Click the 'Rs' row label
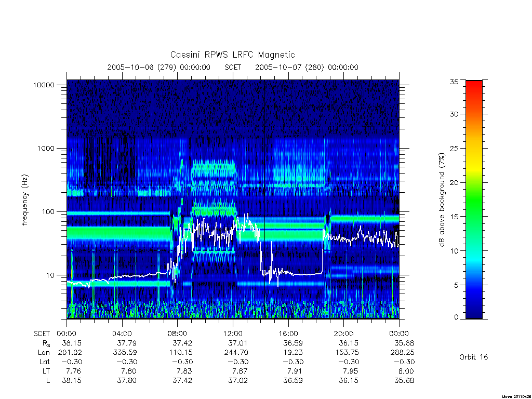 46,343
